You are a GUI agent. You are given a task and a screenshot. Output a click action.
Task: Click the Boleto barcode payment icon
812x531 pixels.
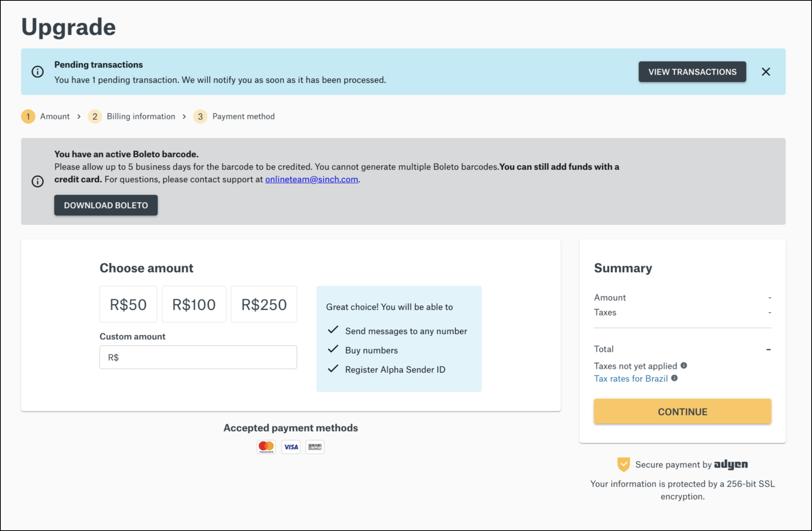(x=315, y=447)
